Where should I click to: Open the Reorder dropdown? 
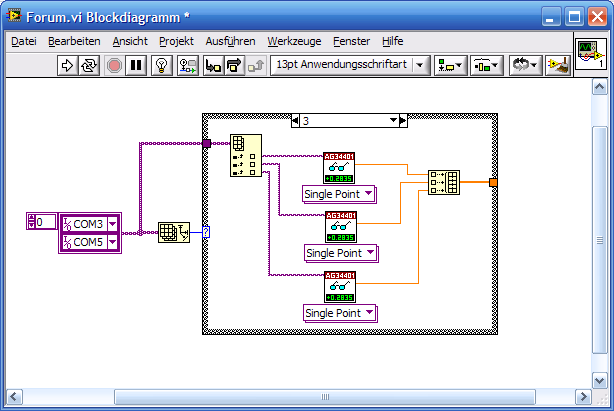coord(526,65)
